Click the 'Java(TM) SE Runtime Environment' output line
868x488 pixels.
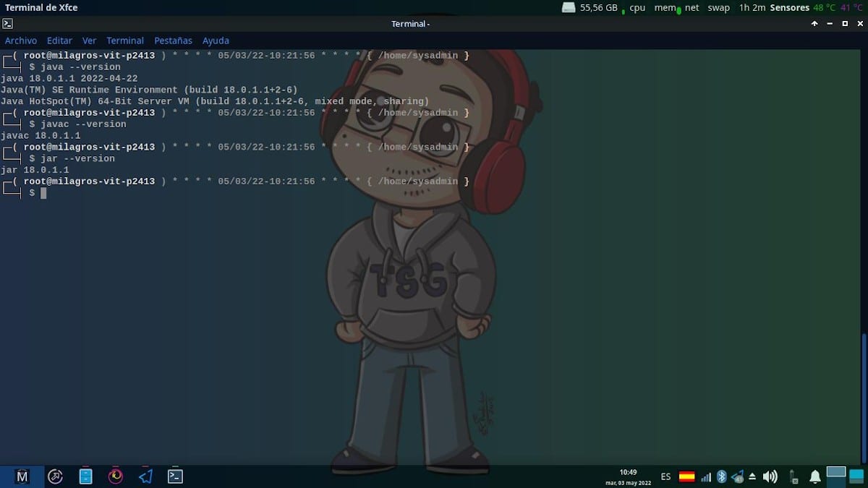pyautogui.click(x=149, y=90)
